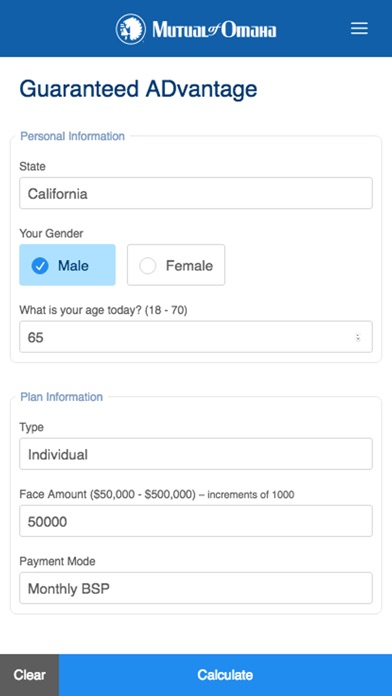This screenshot has width=392, height=696.
Task: Focus the Face Amount field containing 50000
Action: point(196,521)
